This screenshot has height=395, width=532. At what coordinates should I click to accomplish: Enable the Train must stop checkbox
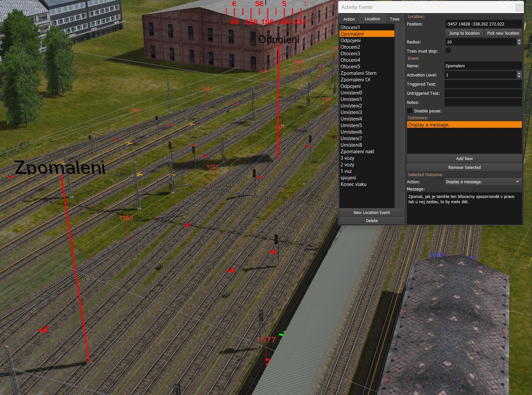[448, 51]
